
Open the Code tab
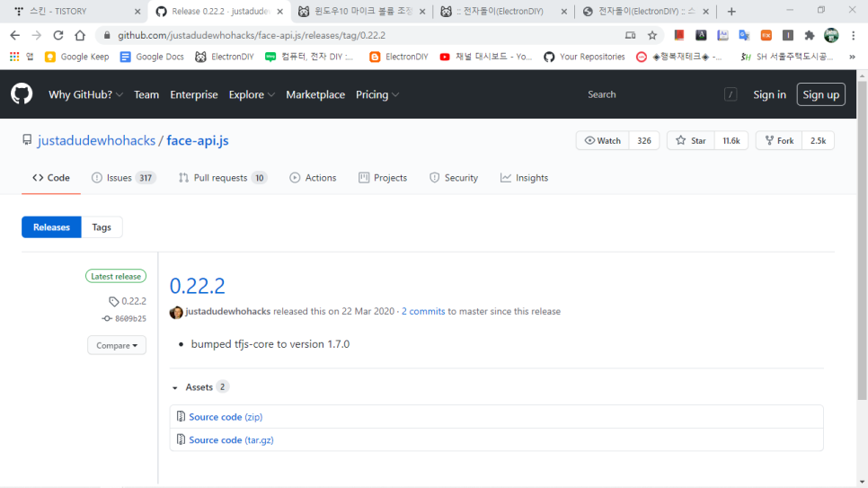point(51,178)
